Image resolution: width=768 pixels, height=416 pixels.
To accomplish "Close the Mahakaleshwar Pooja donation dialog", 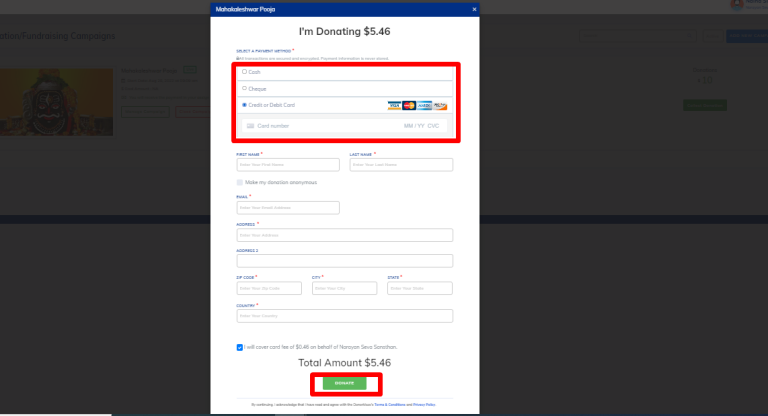I will tap(474, 9).
